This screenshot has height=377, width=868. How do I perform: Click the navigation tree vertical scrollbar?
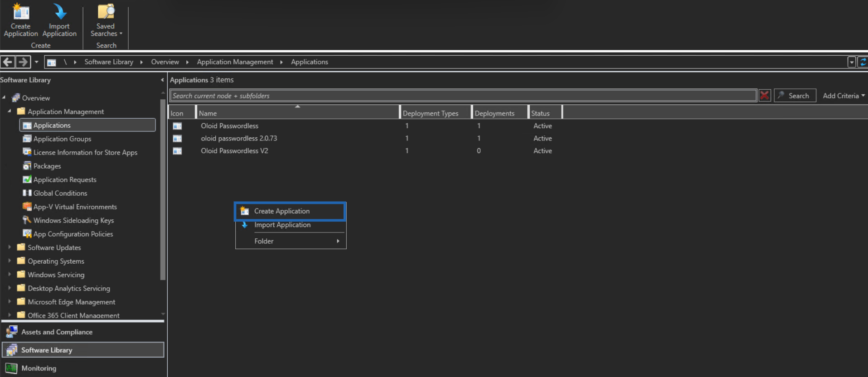(x=163, y=189)
